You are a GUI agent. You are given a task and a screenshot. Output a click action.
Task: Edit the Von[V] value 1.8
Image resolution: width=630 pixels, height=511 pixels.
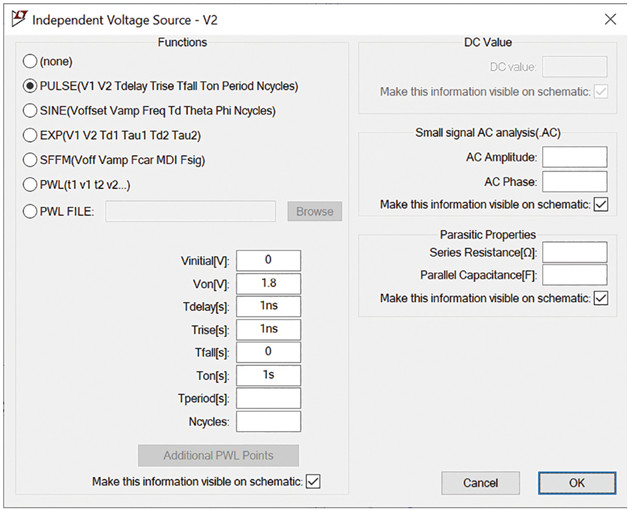coord(268,284)
